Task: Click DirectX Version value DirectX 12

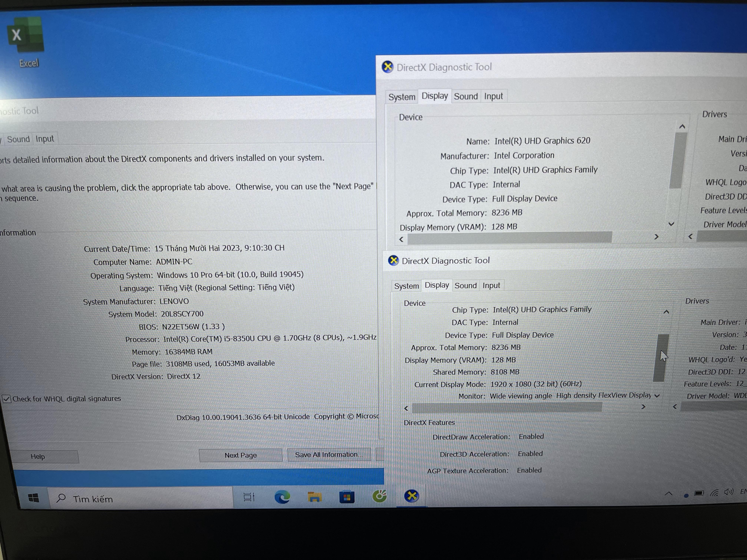Action: pyautogui.click(x=183, y=376)
